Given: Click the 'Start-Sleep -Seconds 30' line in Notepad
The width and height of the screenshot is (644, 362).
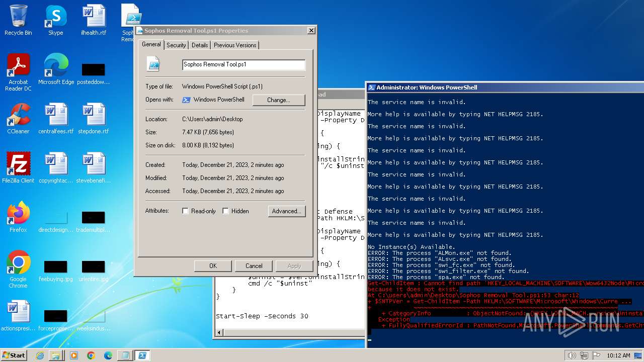Looking at the screenshot, I should [x=262, y=316].
